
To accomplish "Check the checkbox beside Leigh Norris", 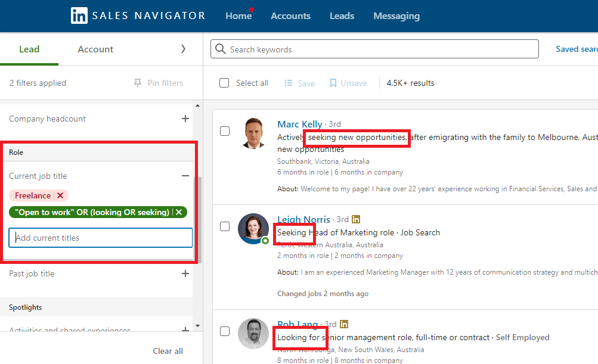I will tap(225, 226).
